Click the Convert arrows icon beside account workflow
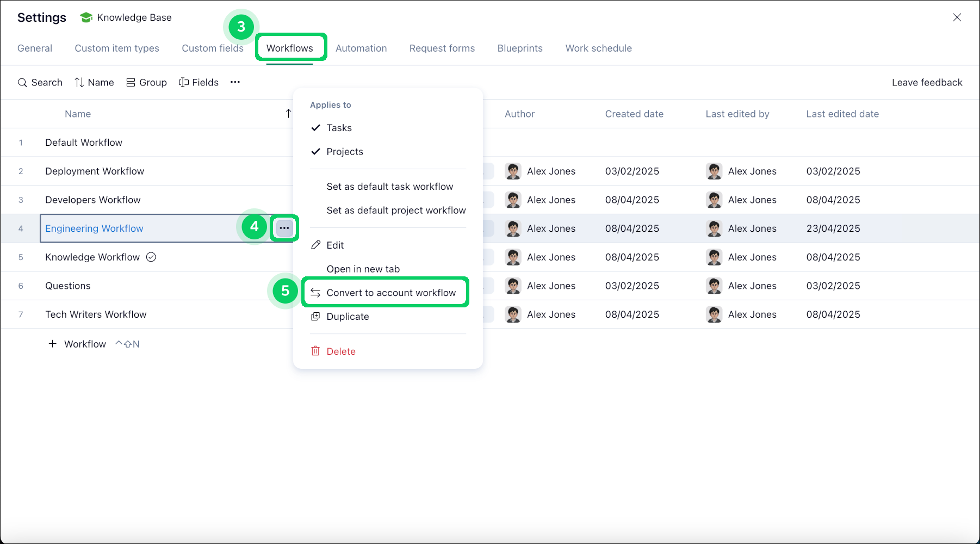 [315, 292]
